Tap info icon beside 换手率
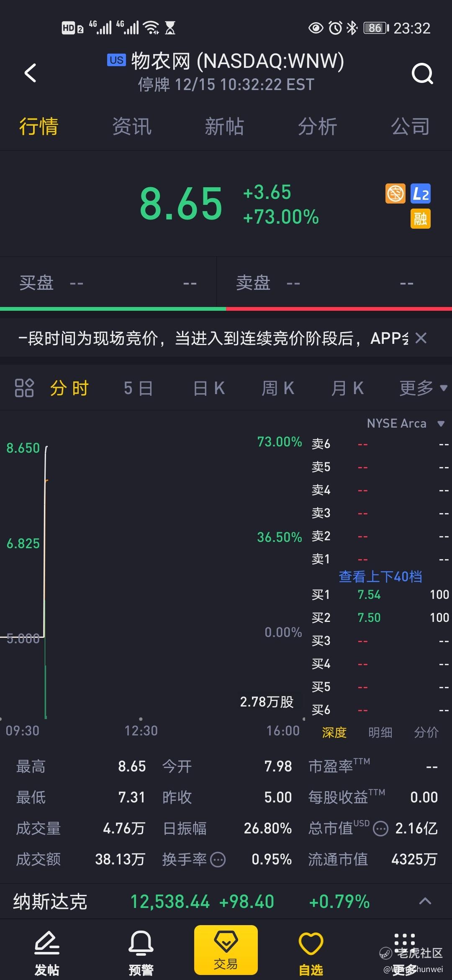This screenshot has height=980, width=452. (x=218, y=860)
